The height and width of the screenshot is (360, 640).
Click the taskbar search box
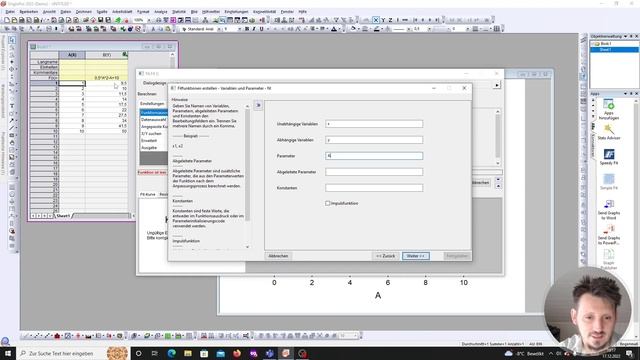click(73, 353)
